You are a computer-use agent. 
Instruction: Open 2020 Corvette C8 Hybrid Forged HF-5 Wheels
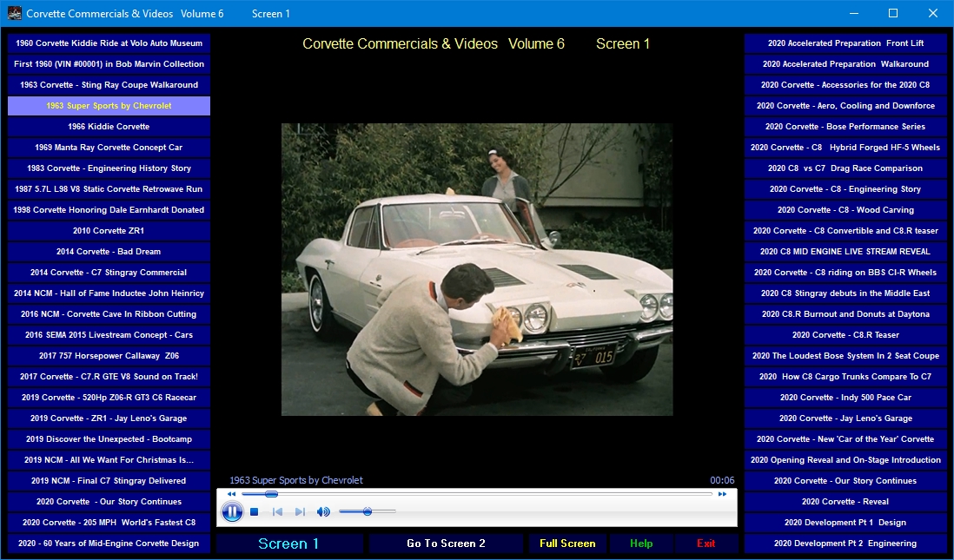point(845,147)
